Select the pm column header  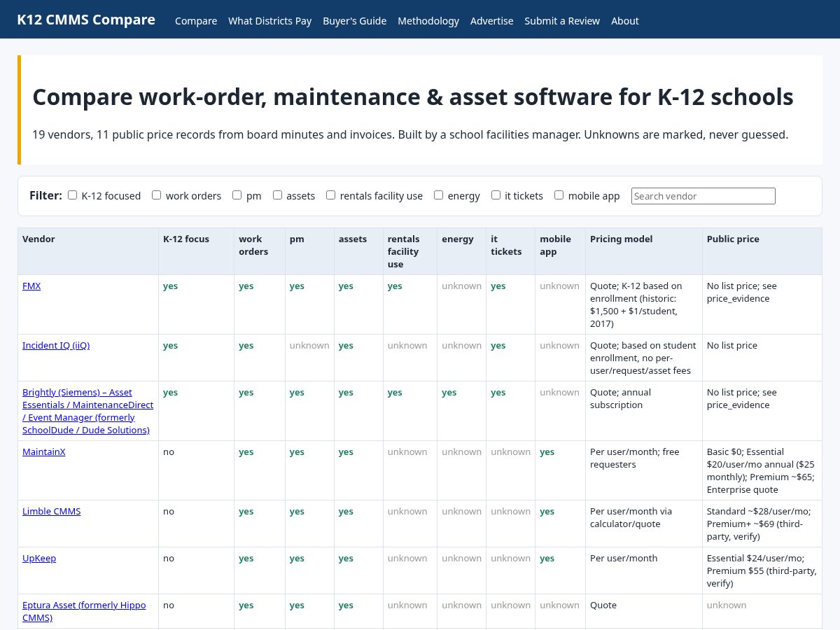click(309, 251)
